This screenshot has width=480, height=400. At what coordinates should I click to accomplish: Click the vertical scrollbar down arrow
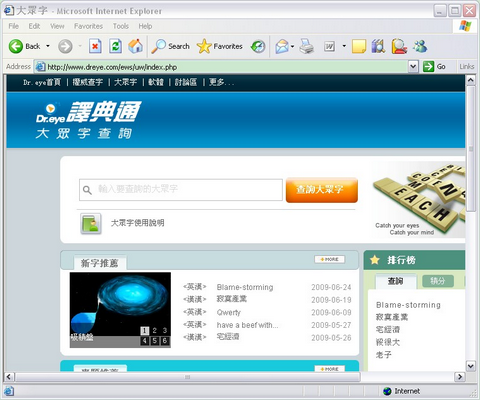(x=470, y=366)
